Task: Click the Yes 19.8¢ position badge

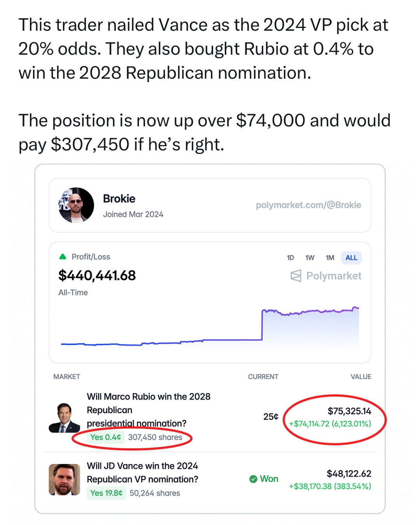Action: tap(107, 493)
